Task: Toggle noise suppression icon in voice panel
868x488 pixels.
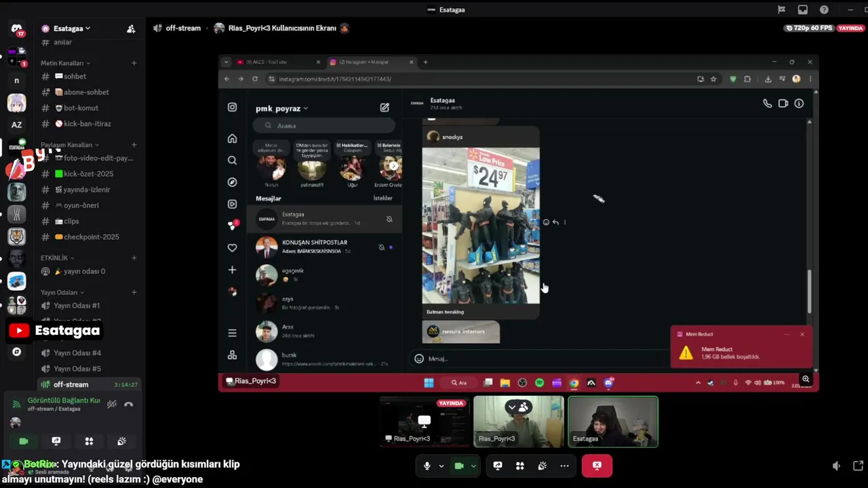Action: tap(112, 404)
